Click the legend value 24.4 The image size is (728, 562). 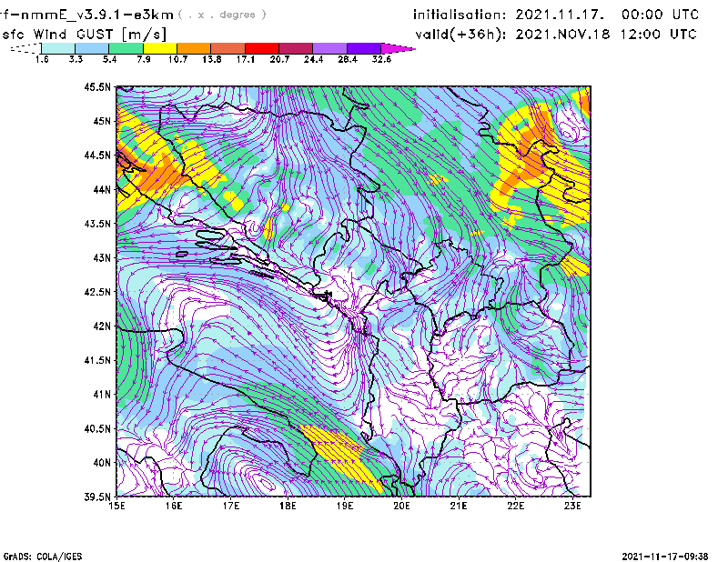(x=313, y=59)
